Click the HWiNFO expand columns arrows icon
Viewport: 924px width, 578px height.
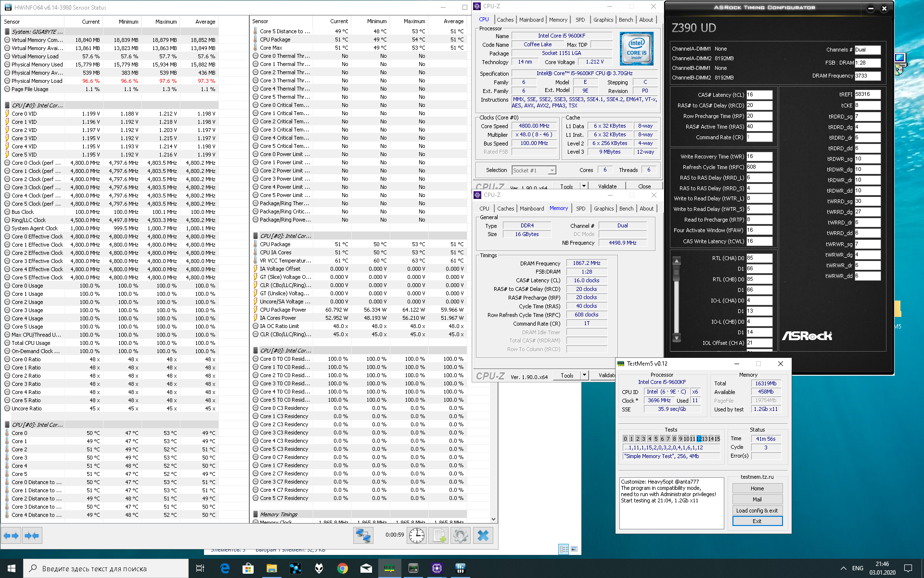(x=11, y=536)
